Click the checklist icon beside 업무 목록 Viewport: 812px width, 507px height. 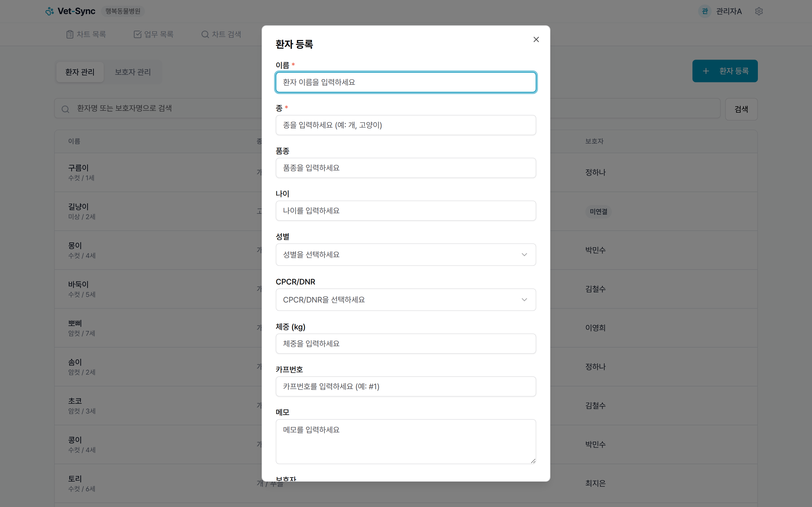[138, 34]
